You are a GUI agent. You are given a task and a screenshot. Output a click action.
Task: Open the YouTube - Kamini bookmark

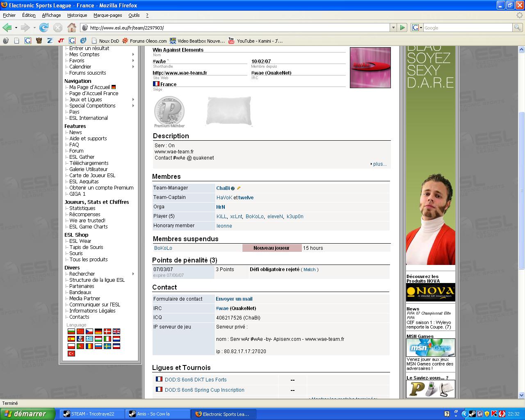click(255, 41)
